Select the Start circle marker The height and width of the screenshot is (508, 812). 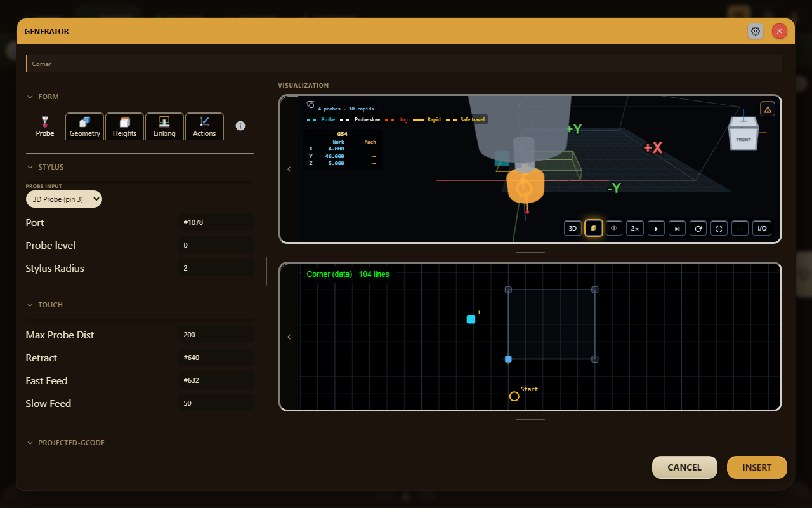(x=514, y=396)
